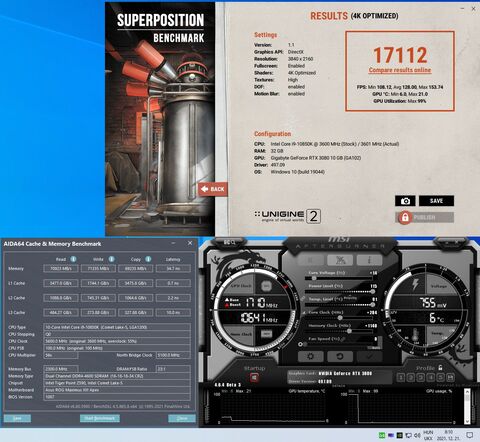Screen dimensions: 480x442
Task: Click the green tray icon in taskbar
Action: tap(382, 435)
